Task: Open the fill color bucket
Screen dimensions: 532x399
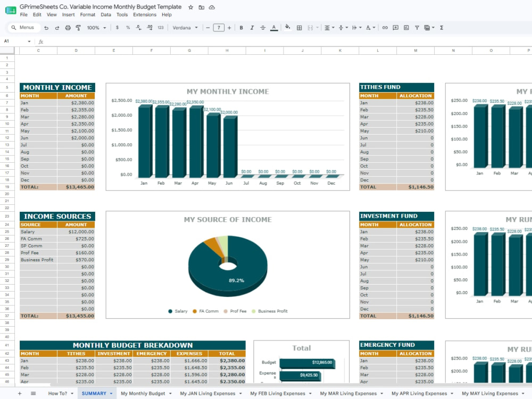Action: pyautogui.click(x=287, y=27)
